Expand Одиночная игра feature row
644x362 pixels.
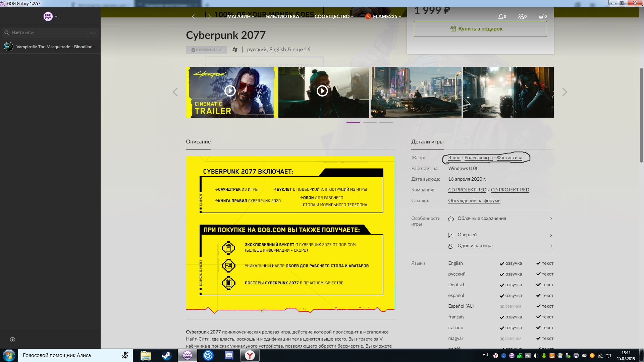coord(500,246)
